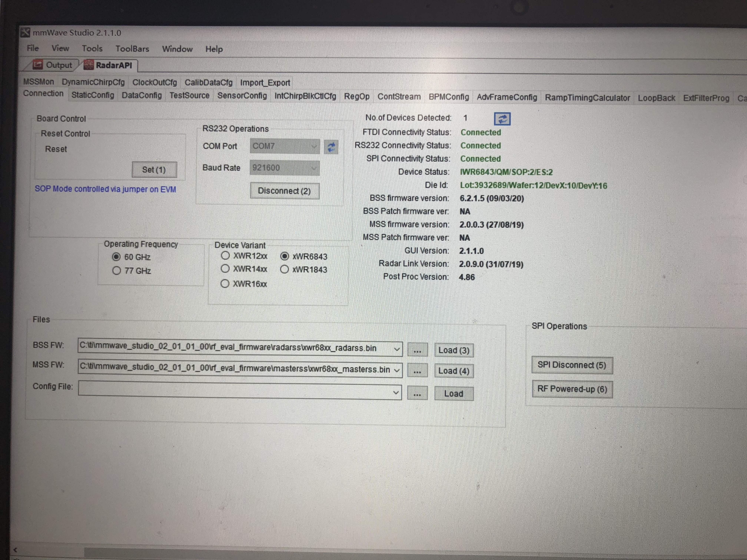747x560 pixels.
Task: Open the Import_Export tab
Action: coord(265,83)
